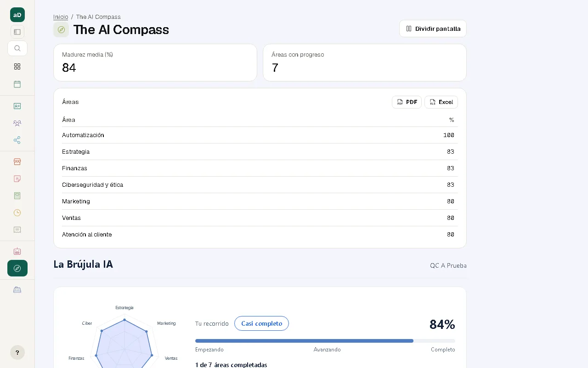
Task: Export areas table as Excel
Action: pyautogui.click(x=441, y=102)
